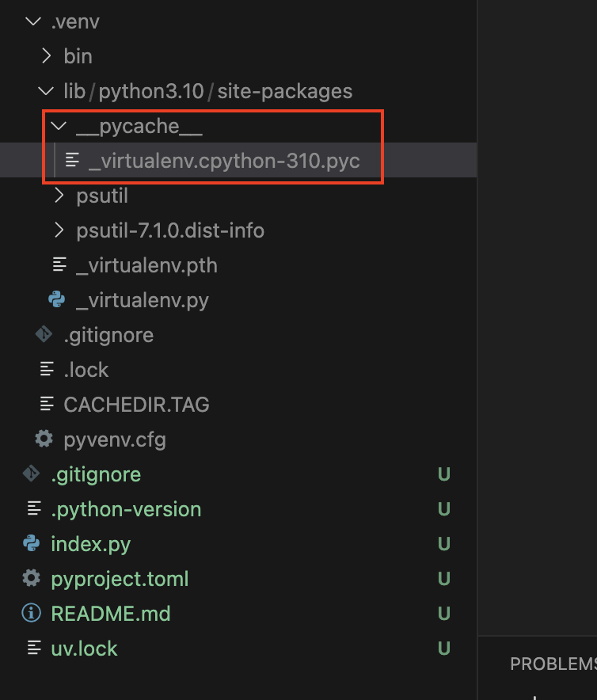Collapse the __pycache__ folder chevron
Image resolution: width=597 pixels, height=700 pixels.
pos(59,126)
